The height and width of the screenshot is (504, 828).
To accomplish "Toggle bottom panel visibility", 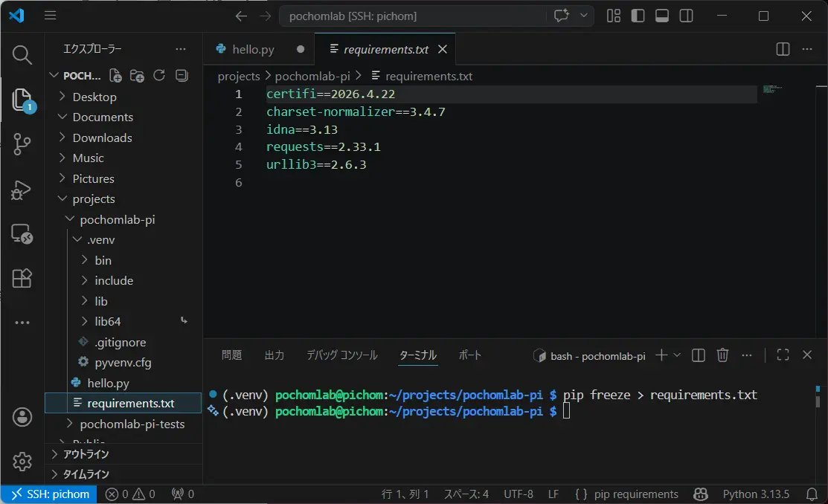I will point(661,16).
